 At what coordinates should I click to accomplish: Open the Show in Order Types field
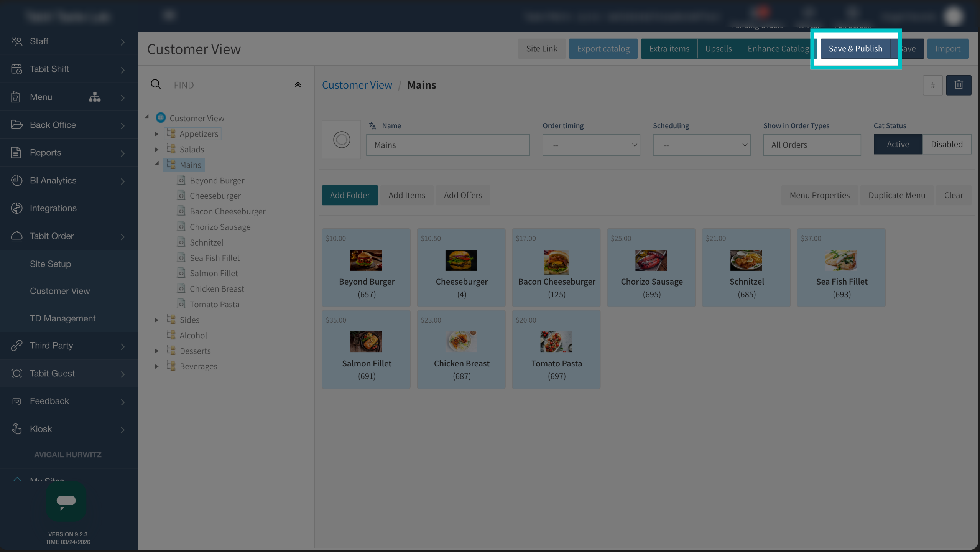[812, 145]
